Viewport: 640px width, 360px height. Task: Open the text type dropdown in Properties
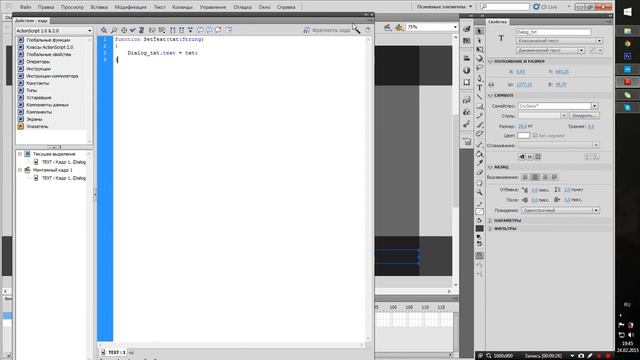pyautogui.click(x=551, y=50)
